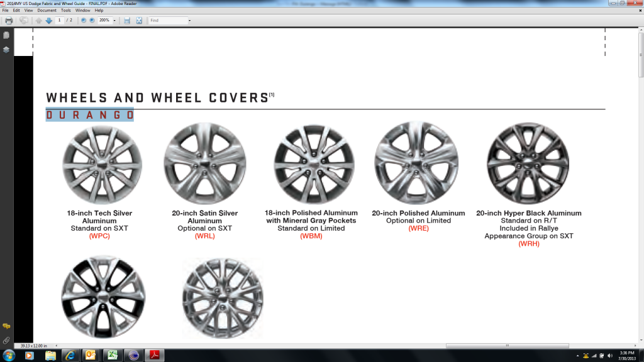Open the Window menu
Screen dimensions: 644x362
(x=82, y=11)
